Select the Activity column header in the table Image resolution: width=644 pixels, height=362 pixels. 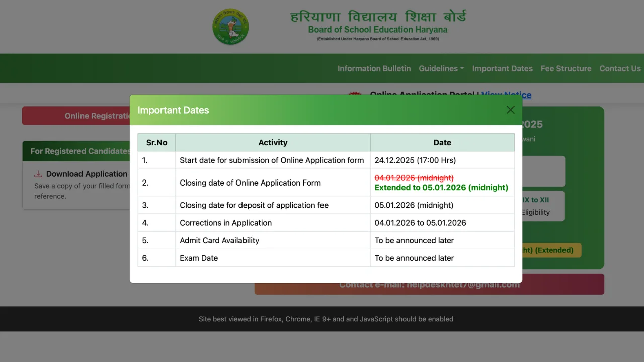273,142
